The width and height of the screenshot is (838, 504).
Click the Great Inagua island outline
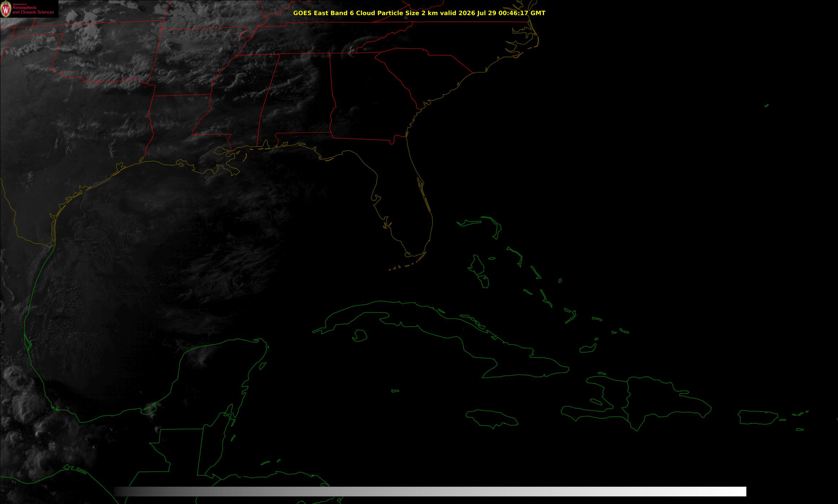tap(588, 349)
